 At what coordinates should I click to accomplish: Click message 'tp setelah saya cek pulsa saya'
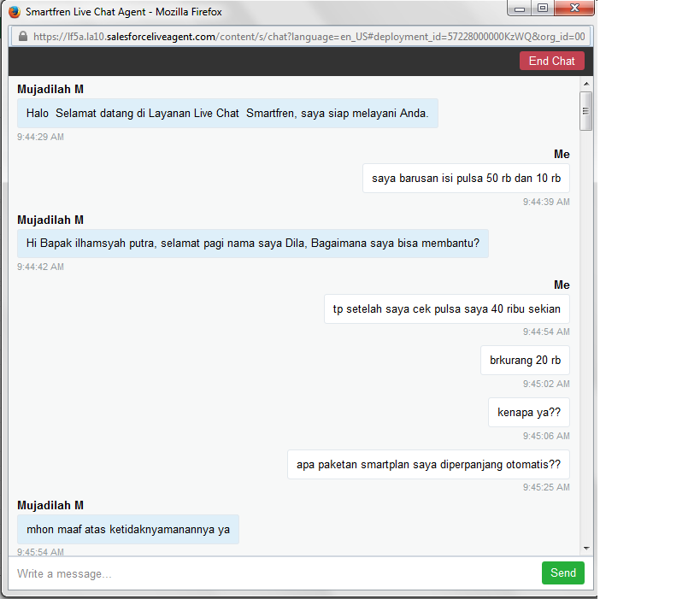click(x=447, y=308)
